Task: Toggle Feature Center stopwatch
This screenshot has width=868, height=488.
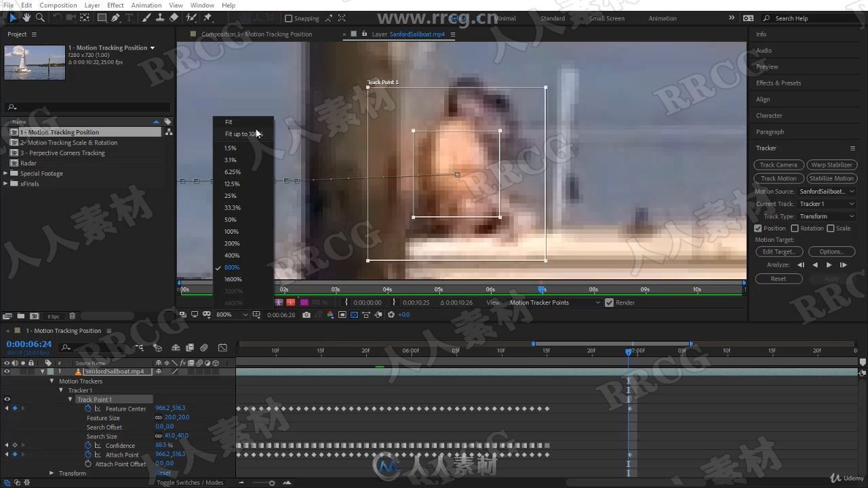Action: point(88,409)
